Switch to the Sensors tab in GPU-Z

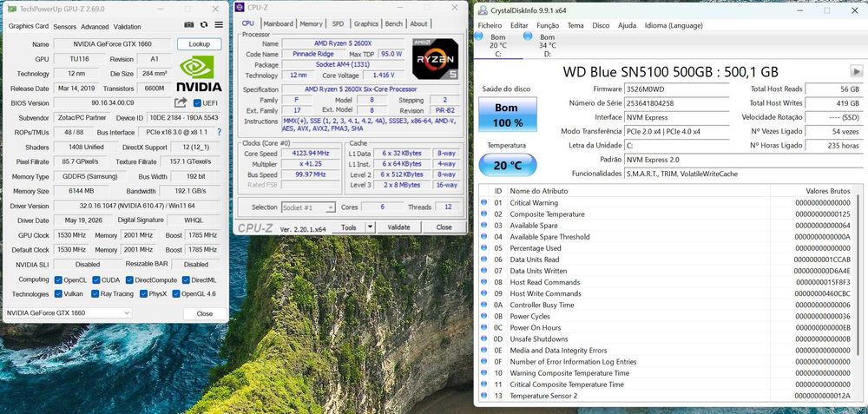tap(65, 27)
